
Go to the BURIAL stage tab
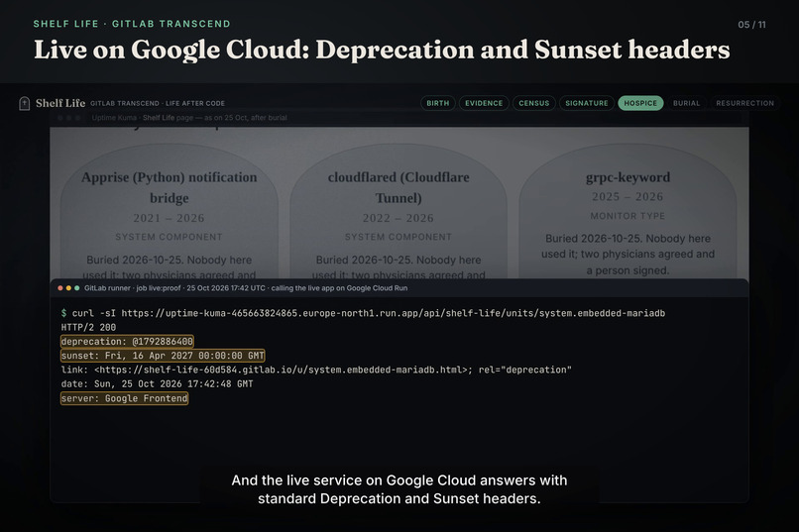[x=686, y=103]
